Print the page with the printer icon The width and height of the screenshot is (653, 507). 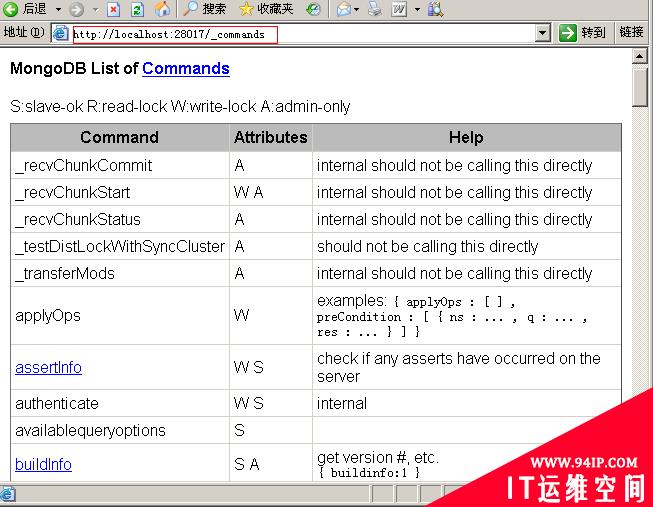pyautogui.click(x=375, y=9)
